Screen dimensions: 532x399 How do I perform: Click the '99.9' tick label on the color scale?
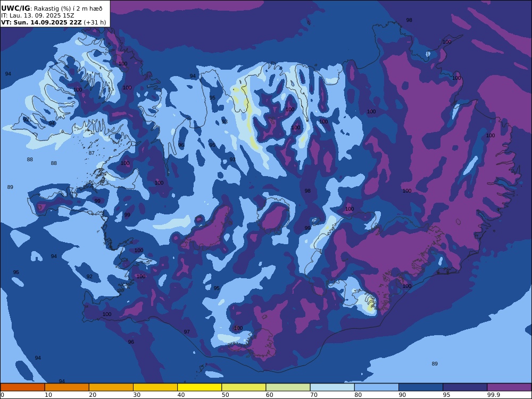tap(493, 395)
